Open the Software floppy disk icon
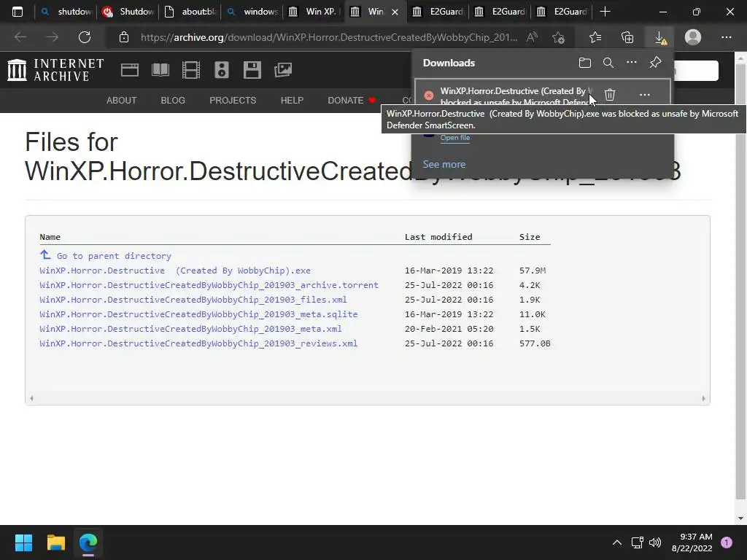Viewport: 747px width, 560px height. [x=252, y=70]
